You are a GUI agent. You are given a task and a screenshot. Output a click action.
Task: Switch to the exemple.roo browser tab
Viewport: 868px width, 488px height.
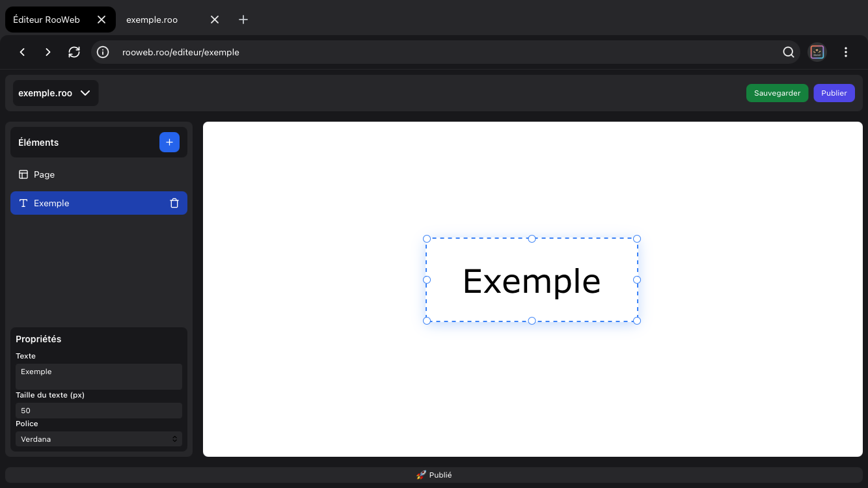[152, 20]
